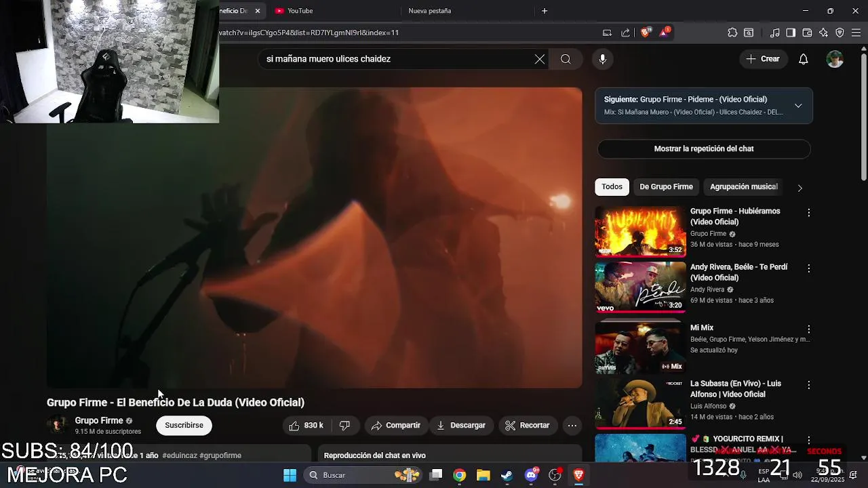Screen dimensions: 868x488
Task: Click the share page icon in address bar
Action: click(x=625, y=33)
